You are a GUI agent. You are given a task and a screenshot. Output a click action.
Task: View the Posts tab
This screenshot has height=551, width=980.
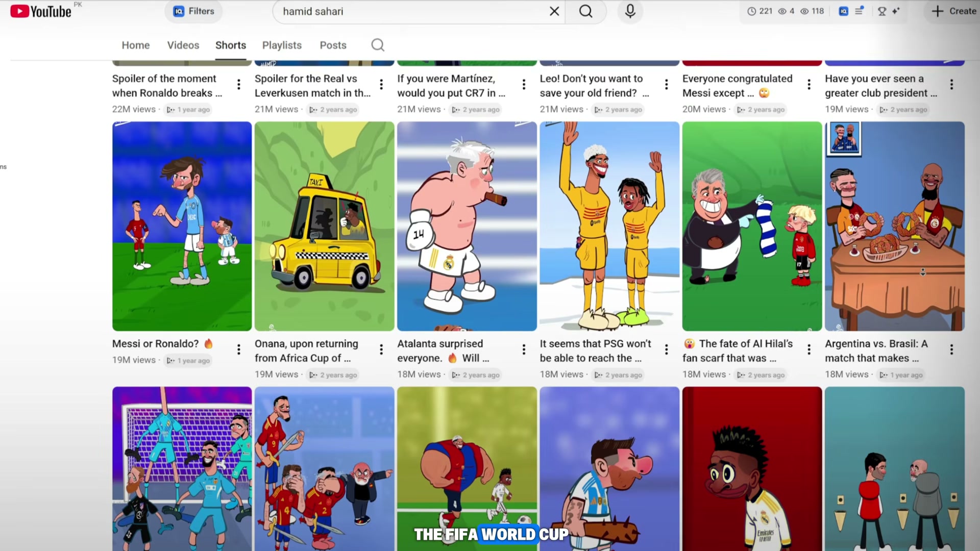(333, 45)
